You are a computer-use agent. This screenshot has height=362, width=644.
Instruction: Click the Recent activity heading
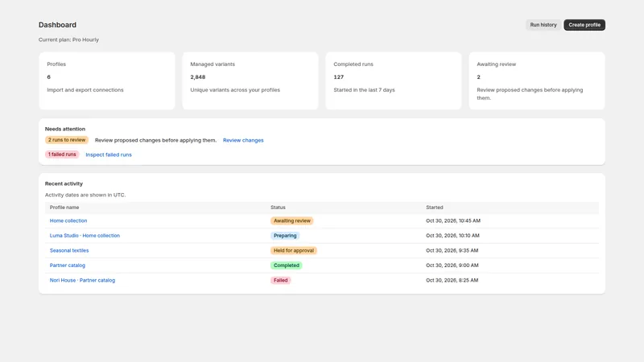(x=64, y=184)
